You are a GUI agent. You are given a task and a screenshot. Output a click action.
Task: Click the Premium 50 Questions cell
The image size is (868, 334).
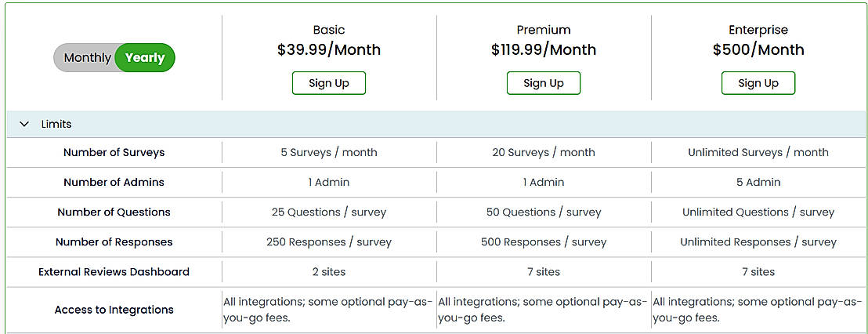coord(544,212)
